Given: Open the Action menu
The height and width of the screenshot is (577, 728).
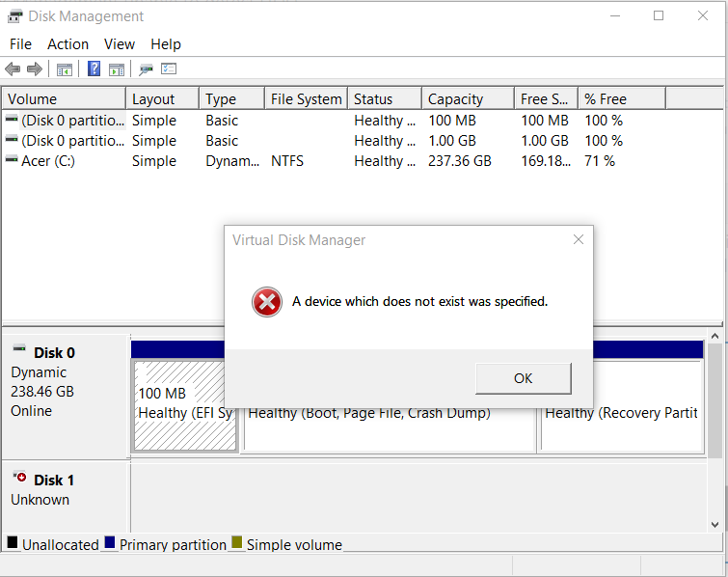Looking at the screenshot, I should click(67, 44).
